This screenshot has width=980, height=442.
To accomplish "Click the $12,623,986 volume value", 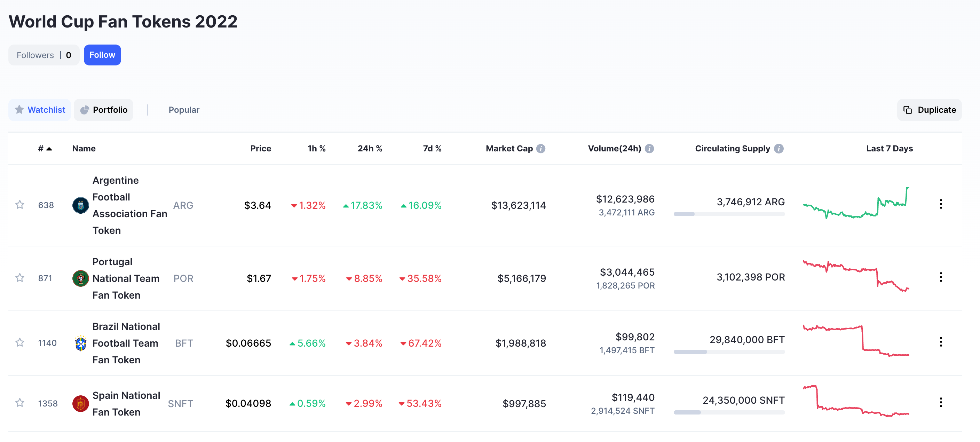I will pyautogui.click(x=625, y=199).
